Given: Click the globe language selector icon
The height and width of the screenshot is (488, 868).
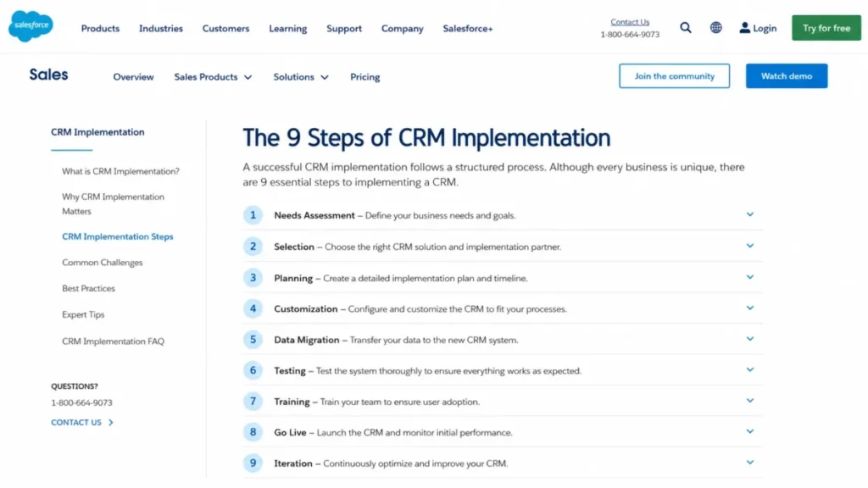Looking at the screenshot, I should [715, 28].
